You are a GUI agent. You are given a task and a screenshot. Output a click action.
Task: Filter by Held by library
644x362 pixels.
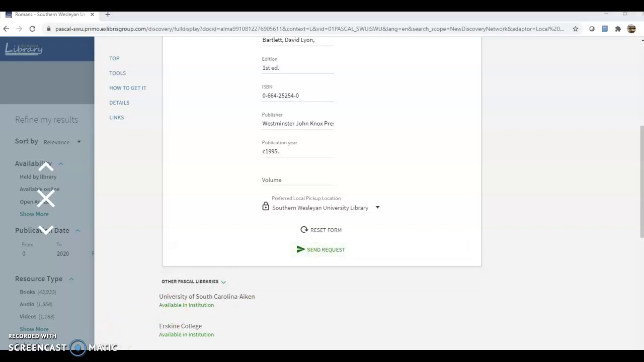pos(38,177)
